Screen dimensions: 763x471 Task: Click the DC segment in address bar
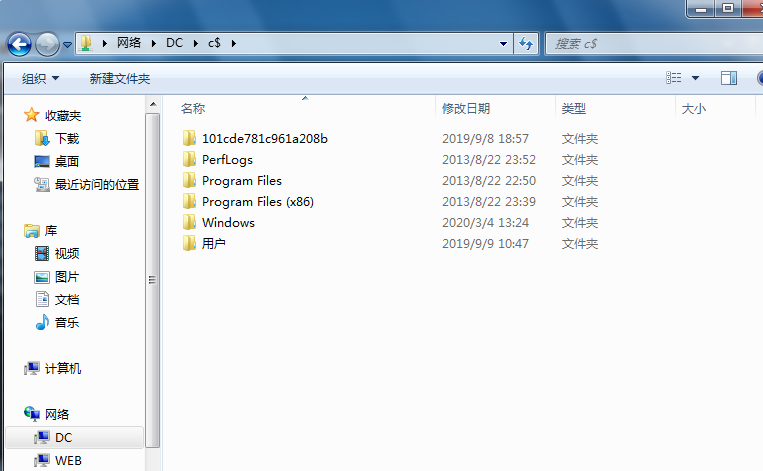coord(175,44)
